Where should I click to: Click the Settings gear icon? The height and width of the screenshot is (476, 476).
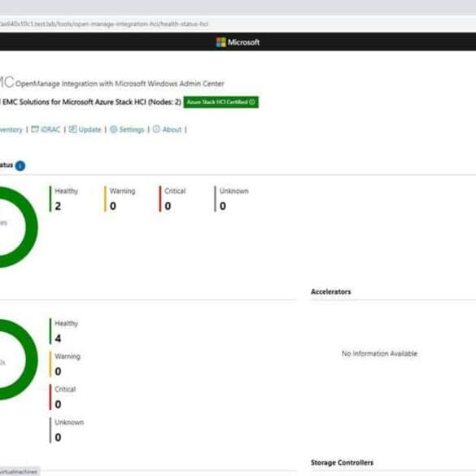tap(113, 129)
